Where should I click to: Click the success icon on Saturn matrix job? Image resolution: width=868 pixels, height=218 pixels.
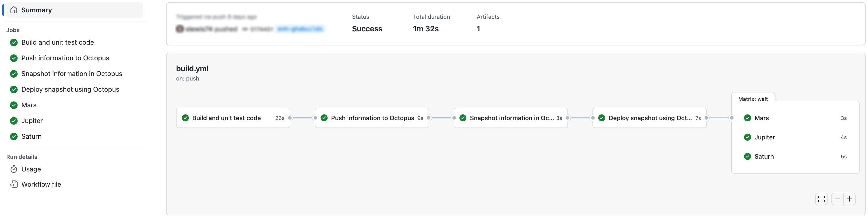coord(747,156)
